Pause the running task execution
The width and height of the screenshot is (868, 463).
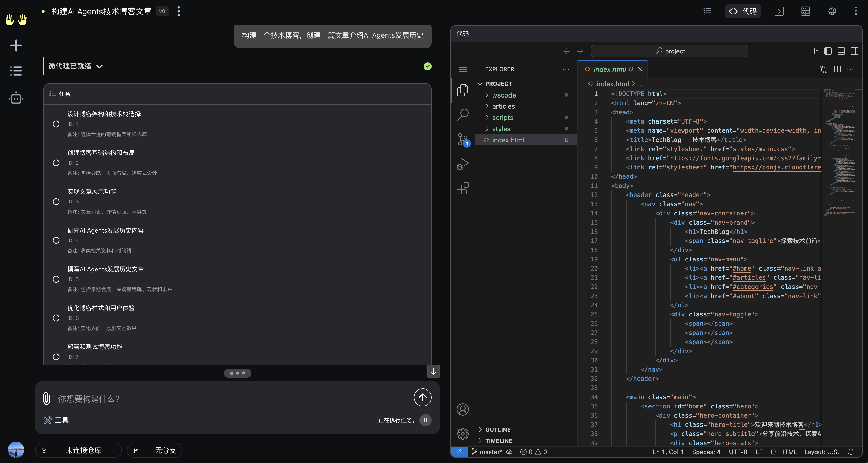(x=425, y=420)
